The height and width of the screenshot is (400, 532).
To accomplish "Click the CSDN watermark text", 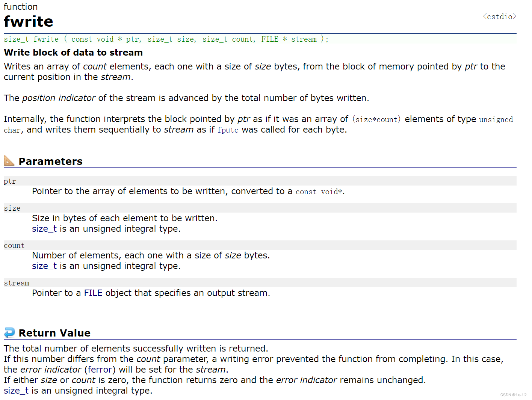I will click(x=513, y=395).
